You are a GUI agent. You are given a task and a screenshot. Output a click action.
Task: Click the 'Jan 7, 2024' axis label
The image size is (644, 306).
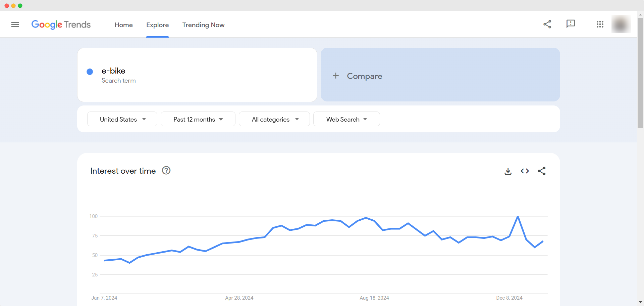(104, 298)
